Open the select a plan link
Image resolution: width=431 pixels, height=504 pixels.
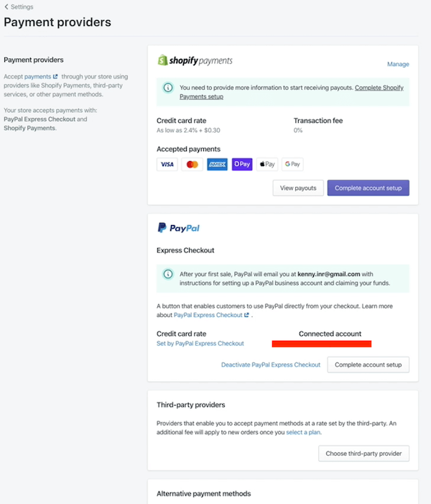point(303,431)
